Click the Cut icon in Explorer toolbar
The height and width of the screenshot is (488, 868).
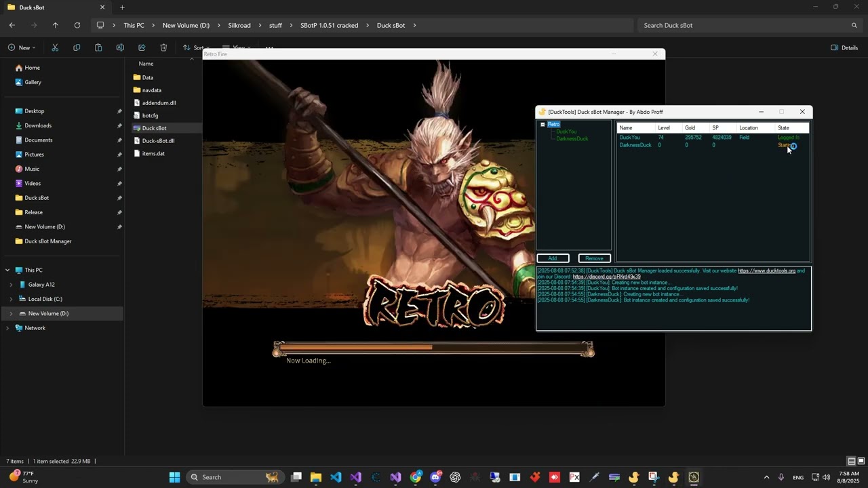[x=55, y=47]
